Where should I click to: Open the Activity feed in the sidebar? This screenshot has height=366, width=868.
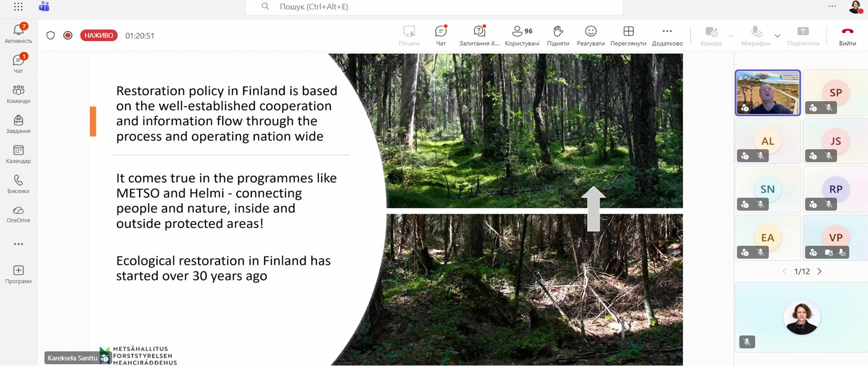click(x=19, y=33)
